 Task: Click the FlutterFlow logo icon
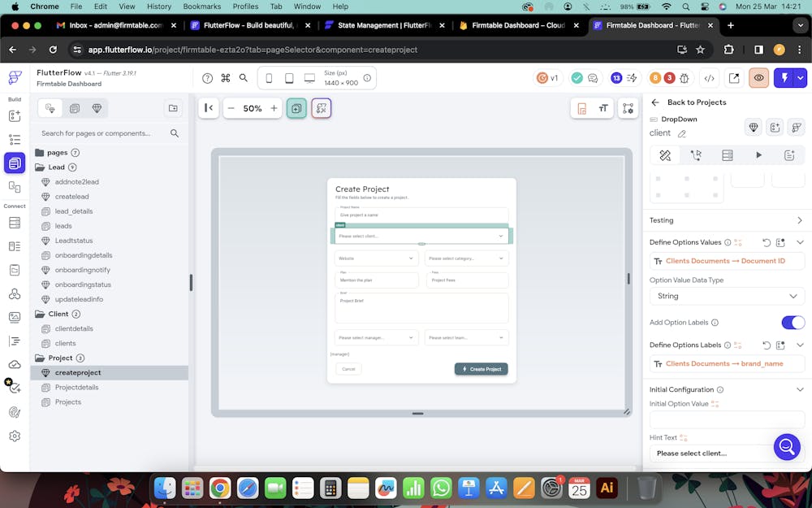point(15,78)
